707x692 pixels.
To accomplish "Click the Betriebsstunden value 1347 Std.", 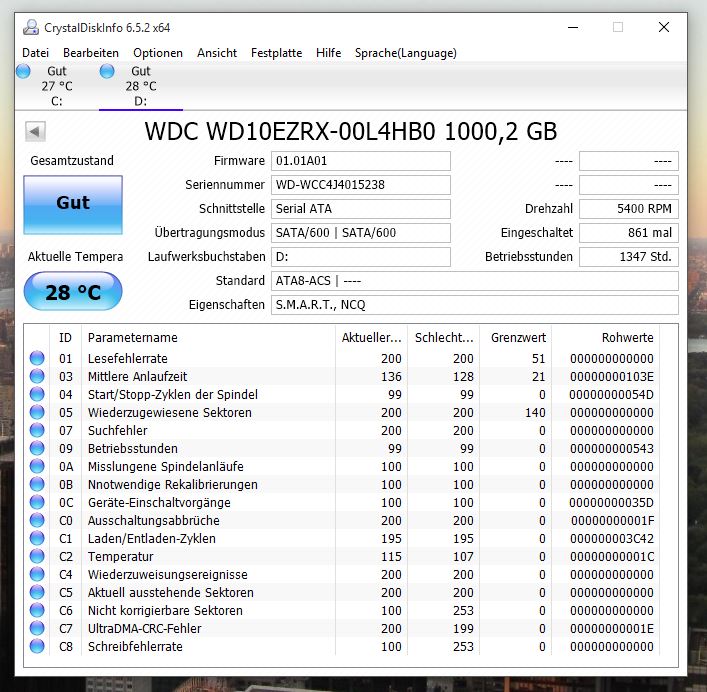I will tap(629, 257).
